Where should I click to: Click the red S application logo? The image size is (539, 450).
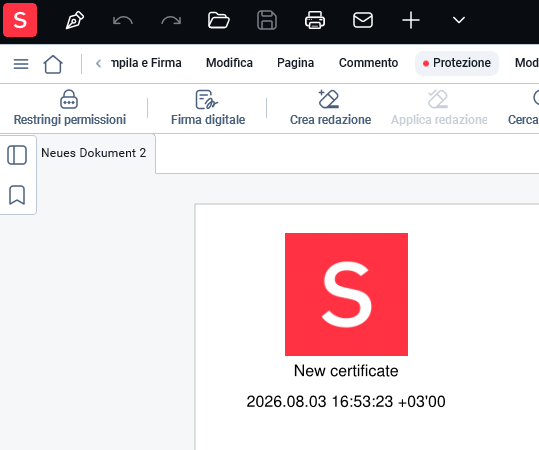(x=20, y=20)
